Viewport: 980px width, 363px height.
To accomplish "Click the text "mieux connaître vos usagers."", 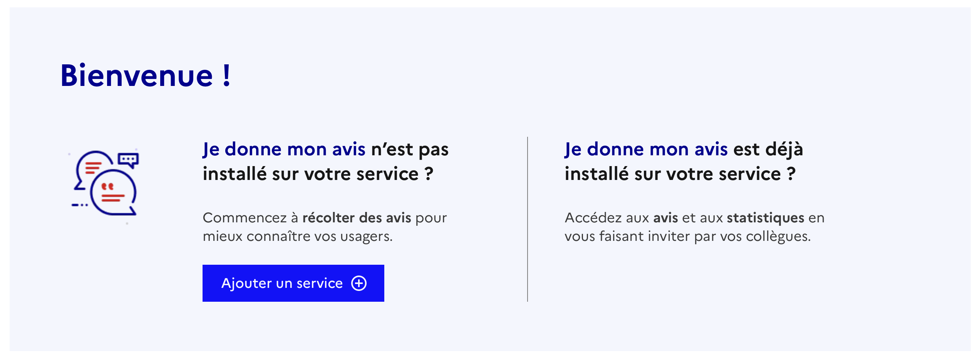I will click(298, 236).
